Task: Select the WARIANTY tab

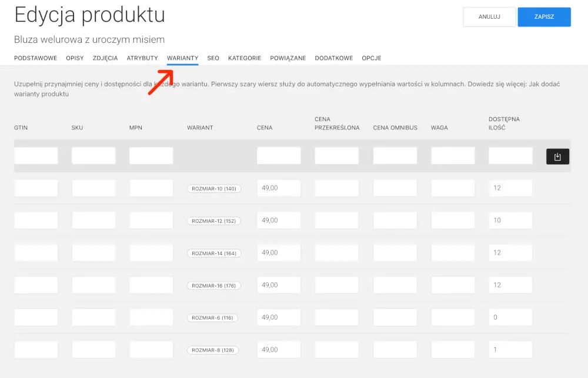Action: tap(182, 58)
